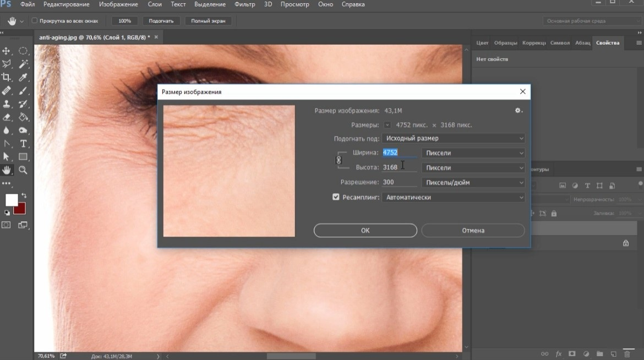Select the Type tool
The height and width of the screenshot is (360, 644).
tap(23, 144)
